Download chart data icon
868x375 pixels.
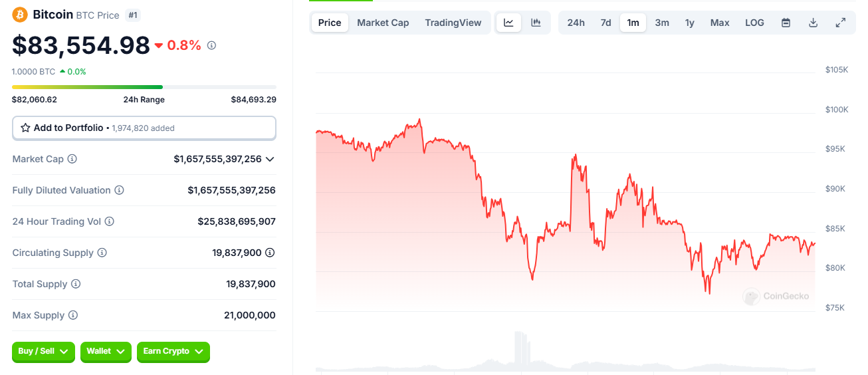pos(813,23)
